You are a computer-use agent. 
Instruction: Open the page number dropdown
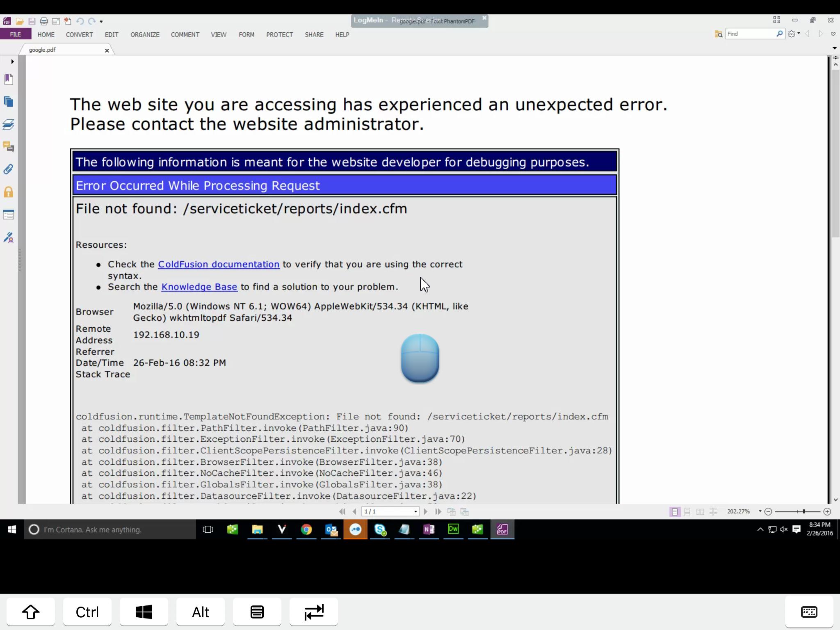(x=415, y=511)
